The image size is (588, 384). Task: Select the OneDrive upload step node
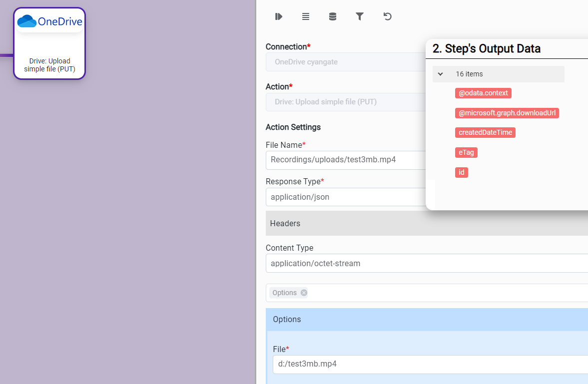tap(49, 43)
